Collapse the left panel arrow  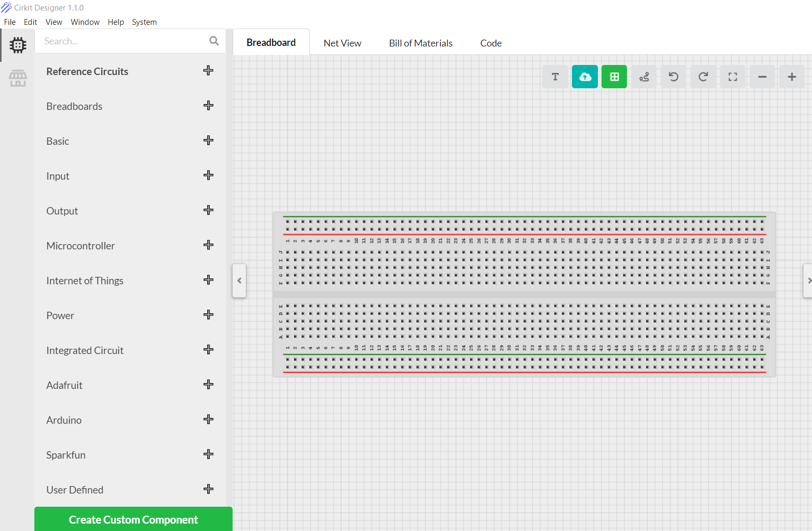coord(239,281)
